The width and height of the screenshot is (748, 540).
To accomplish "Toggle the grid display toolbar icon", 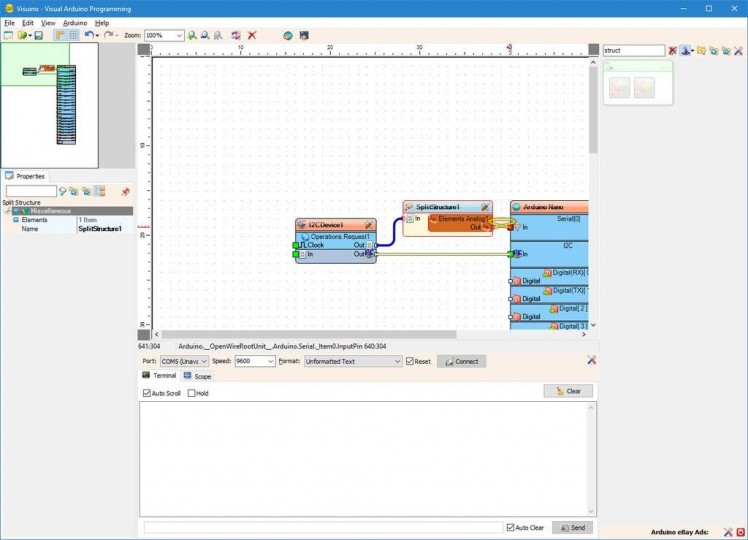I will pos(73,35).
